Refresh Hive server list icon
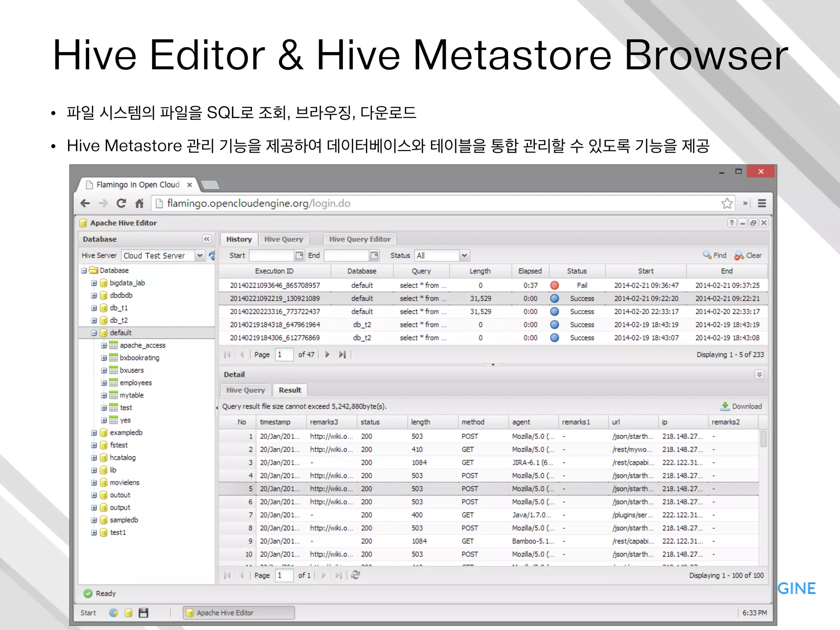The height and width of the screenshot is (630, 840). [x=212, y=256]
